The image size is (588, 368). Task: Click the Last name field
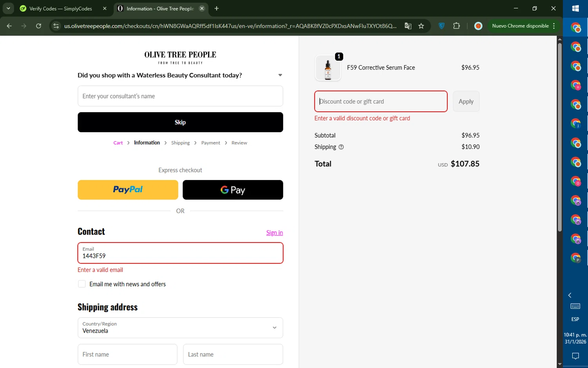click(x=233, y=354)
